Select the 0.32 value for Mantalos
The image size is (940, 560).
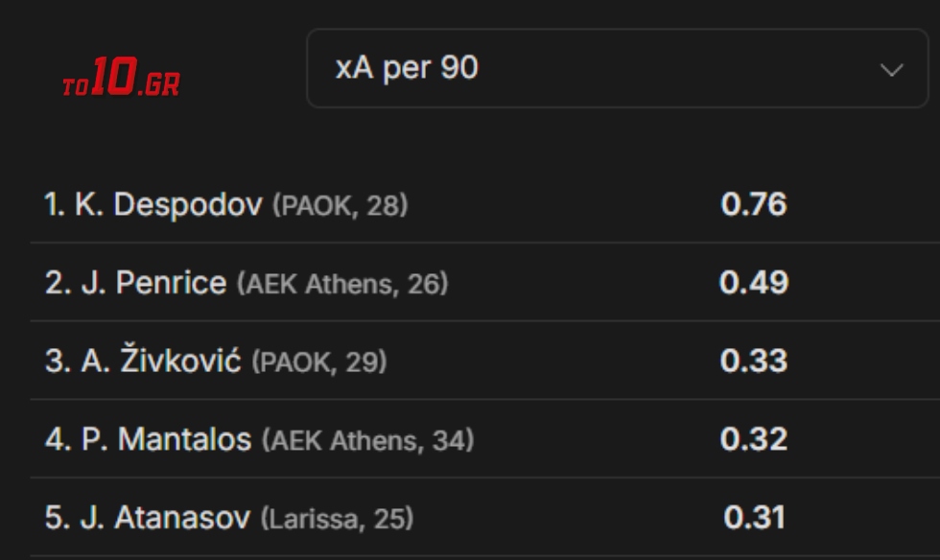pos(753,440)
